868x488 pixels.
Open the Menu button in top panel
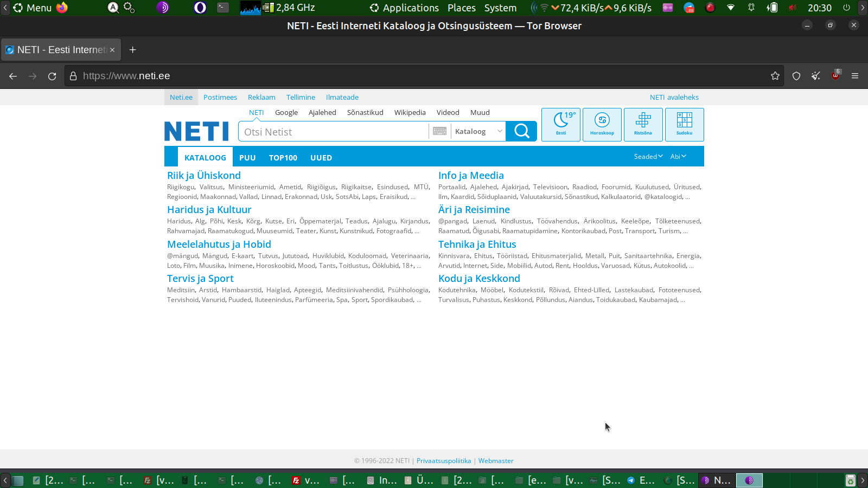33,8
